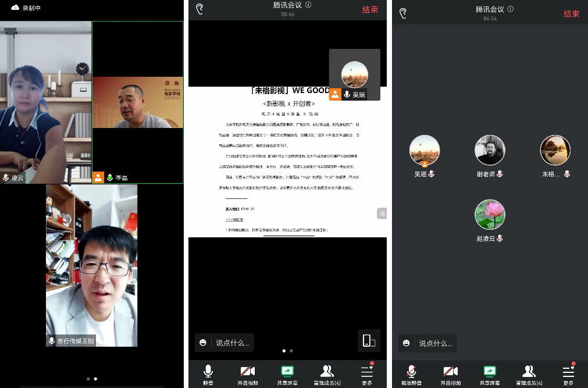The width and height of the screenshot is (588, 388).
Task: Type in the 说点什么 field in the right meeting
Action: pyautogui.click(x=435, y=343)
